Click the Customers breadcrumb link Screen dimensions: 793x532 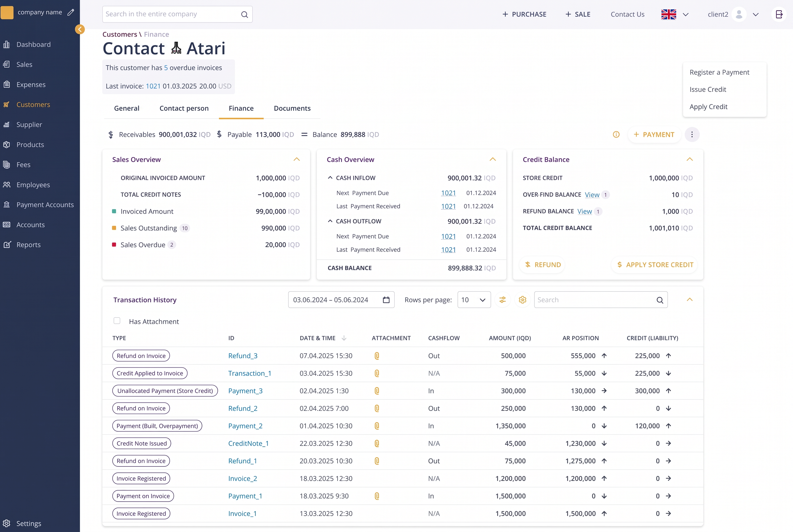click(x=120, y=34)
